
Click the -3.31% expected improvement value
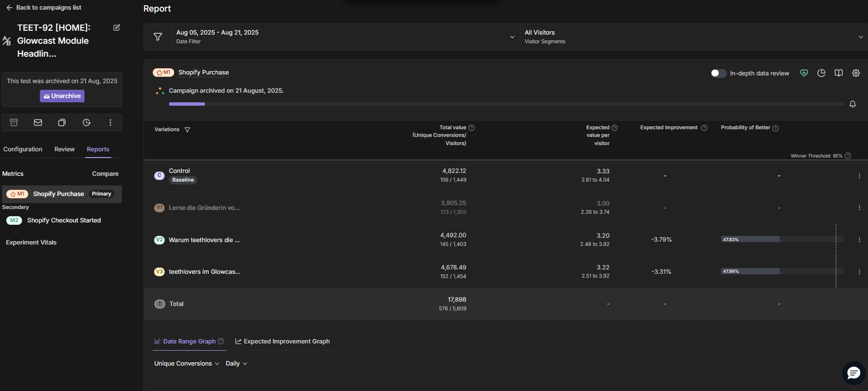[x=662, y=272]
